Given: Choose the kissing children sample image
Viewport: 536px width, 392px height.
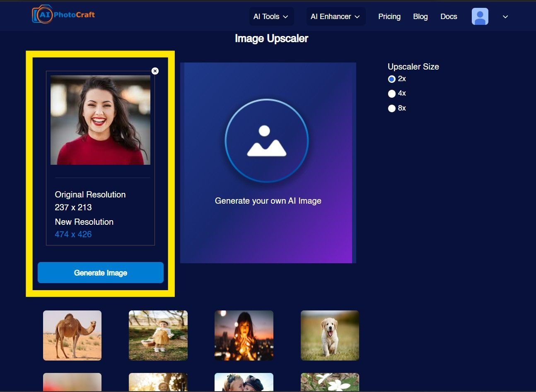Looking at the screenshot, I should coord(244,382).
